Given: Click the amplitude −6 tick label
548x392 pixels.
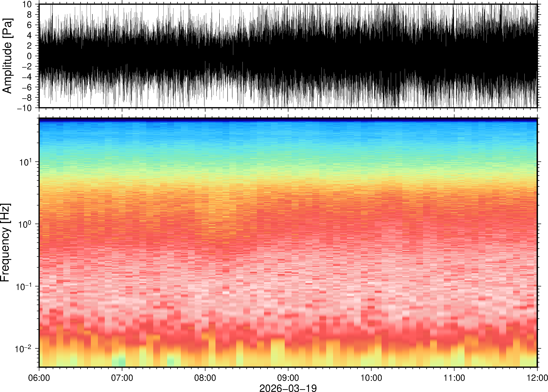Looking at the screenshot, I should coord(27,87).
